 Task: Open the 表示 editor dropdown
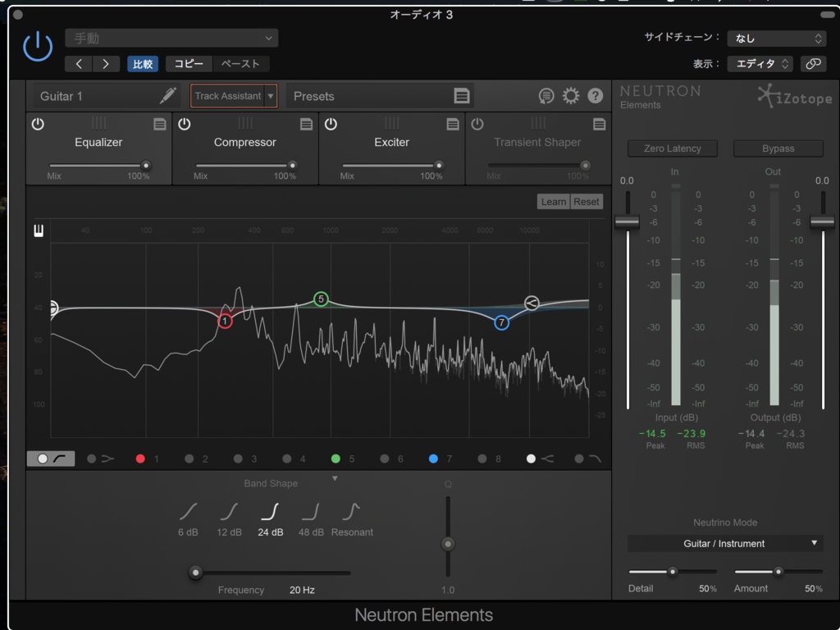(759, 64)
